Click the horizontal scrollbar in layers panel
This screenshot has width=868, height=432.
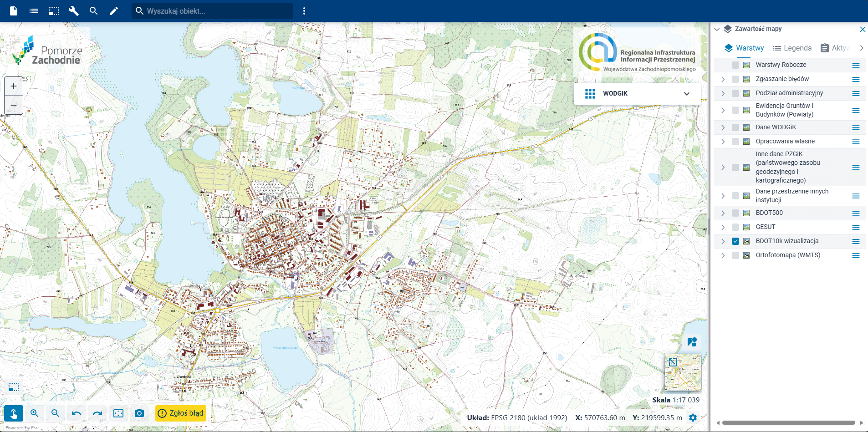point(788,423)
